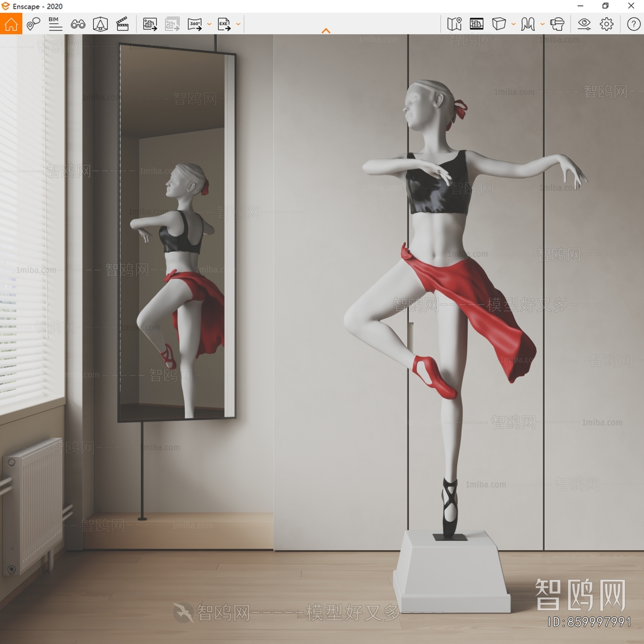This screenshot has height=644, width=644.
Task: Expand the EXE export dropdown arrow
Action: click(x=238, y=24)
